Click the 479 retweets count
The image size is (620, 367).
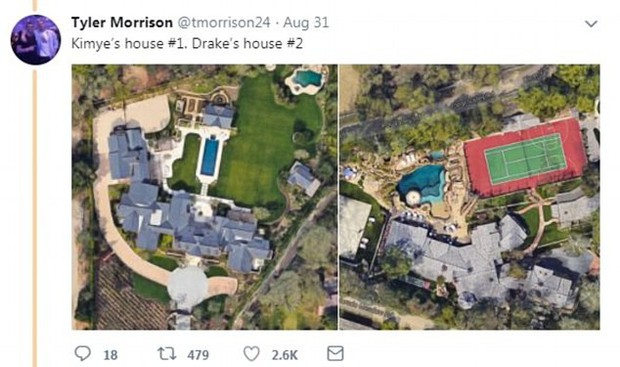[x=198, y=355]
